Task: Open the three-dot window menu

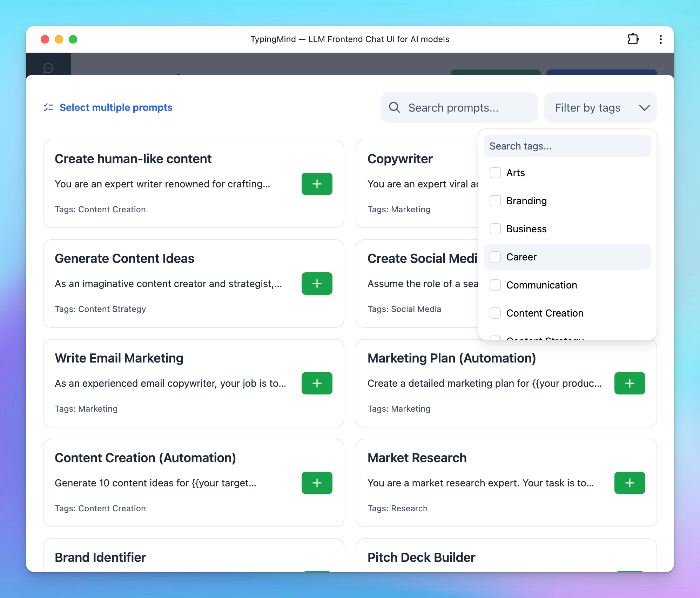Action: click(x=660, y=39)
